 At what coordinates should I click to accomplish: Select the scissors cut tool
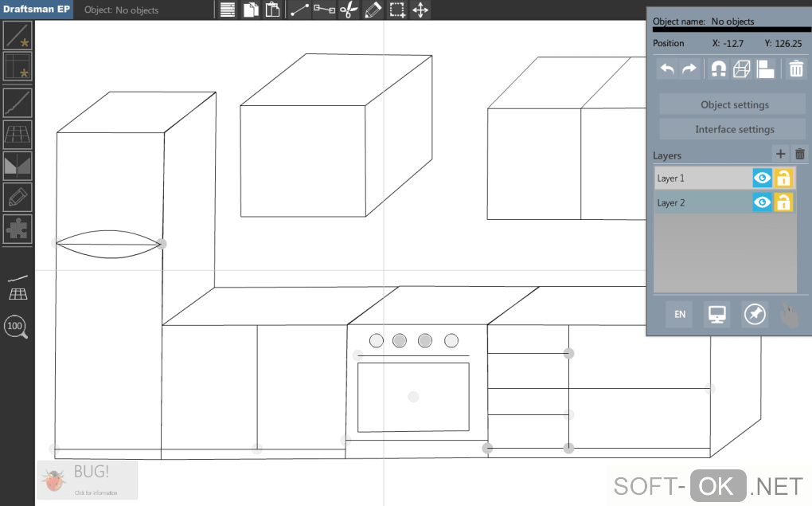click(x=349, y=10)
